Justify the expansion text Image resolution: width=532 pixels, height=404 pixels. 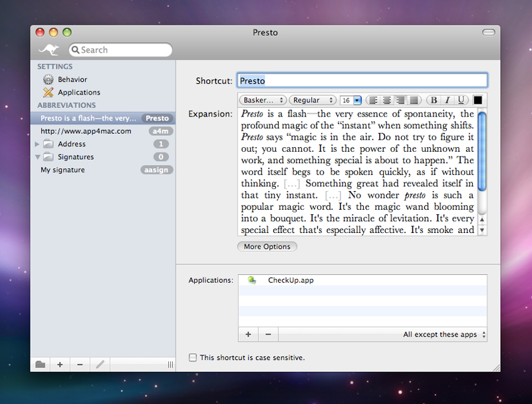click(x=414, y=100)
